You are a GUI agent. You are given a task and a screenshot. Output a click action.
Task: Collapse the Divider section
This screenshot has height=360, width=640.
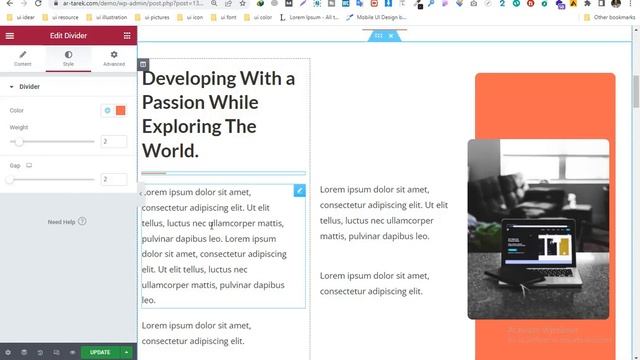click(x=68, y=87)
